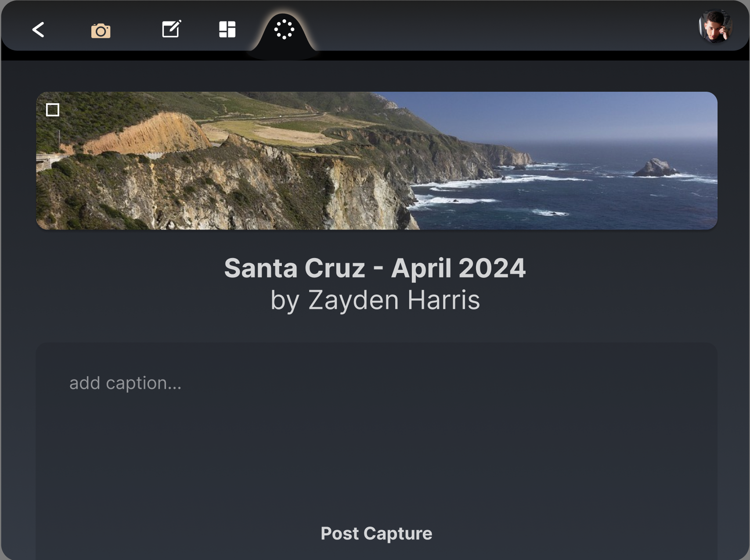Toggle the selection checkbox on the coastal photo
750x560 pixels.
point(53,110)
